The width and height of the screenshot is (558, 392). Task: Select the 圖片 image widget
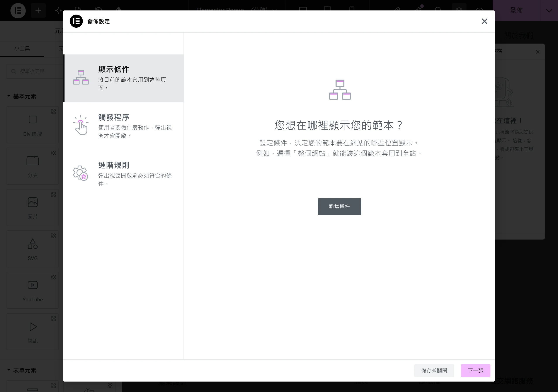click(32, 207)
